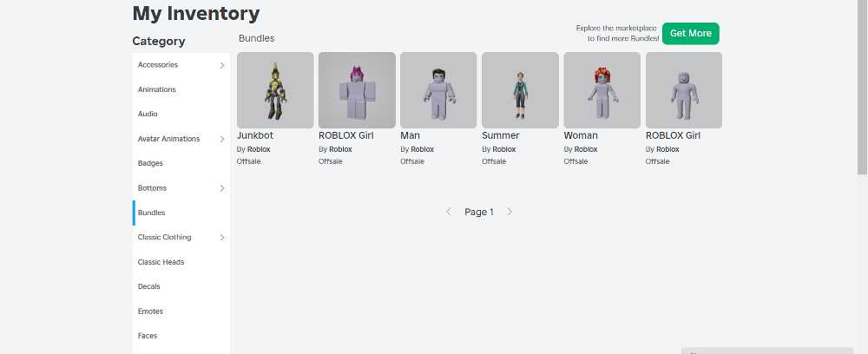This screenshot has height=354, width=868.
Task: Expand the Bottoms category chevron
Action: [222, 188]
